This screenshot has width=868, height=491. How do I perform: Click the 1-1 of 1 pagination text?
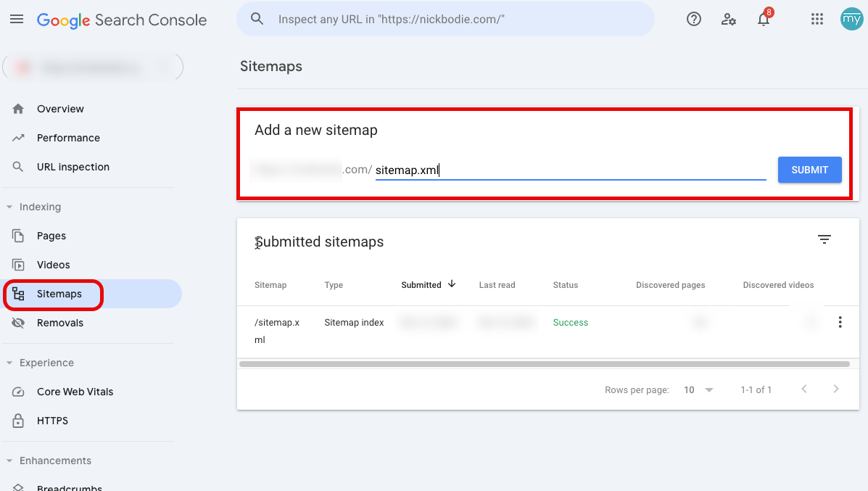click(x=756, y=389)
